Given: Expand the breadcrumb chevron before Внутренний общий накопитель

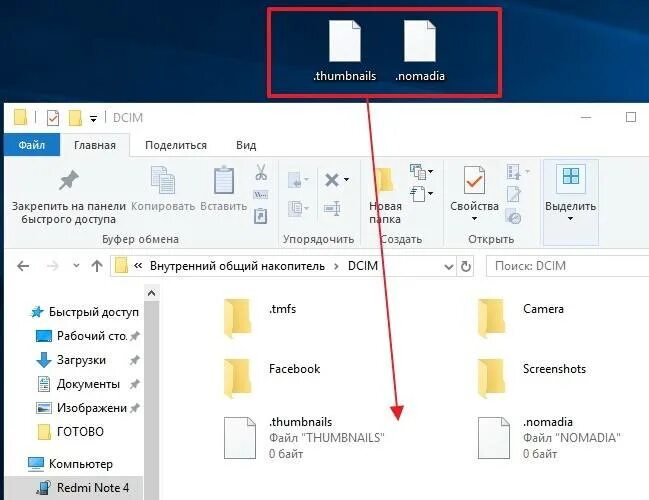Looking at the screenshot, I should (x=138, y=266).
